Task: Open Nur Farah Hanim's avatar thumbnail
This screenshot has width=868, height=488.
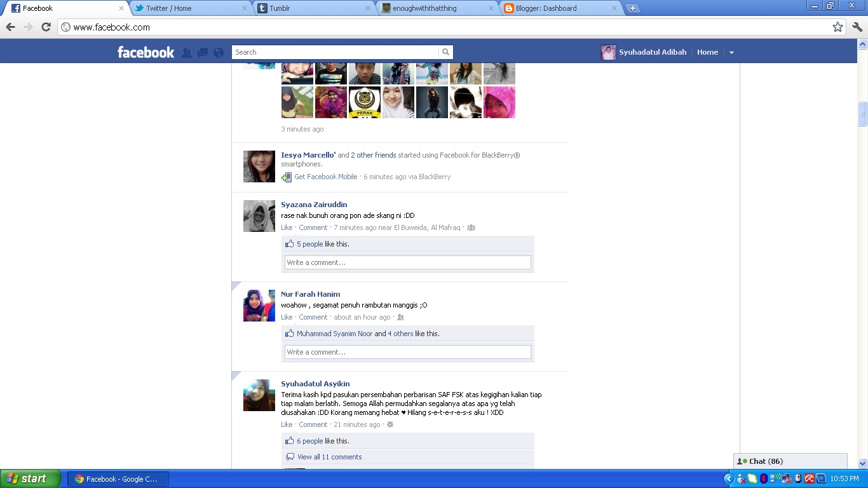Action: click(x=259, y=306)
